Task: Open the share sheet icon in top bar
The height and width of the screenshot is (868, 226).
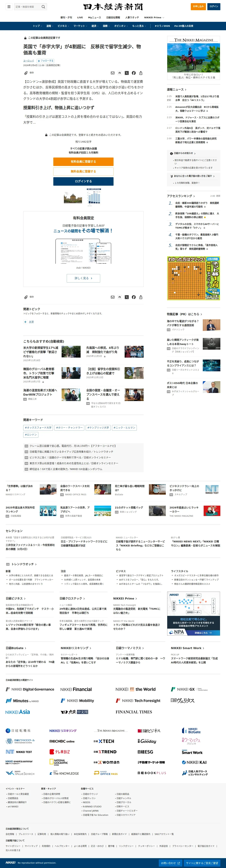Action: [x=141, y=73]
